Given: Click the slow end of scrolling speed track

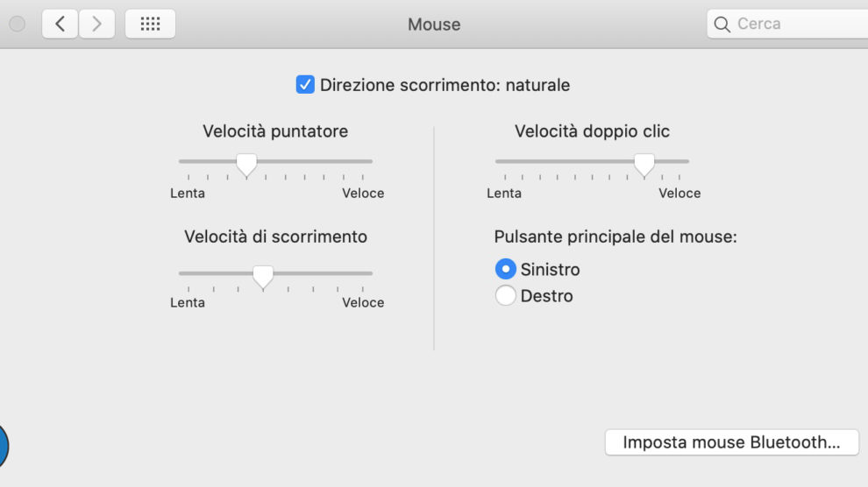Looking at the screenshot, I should [x=181, y=273].
